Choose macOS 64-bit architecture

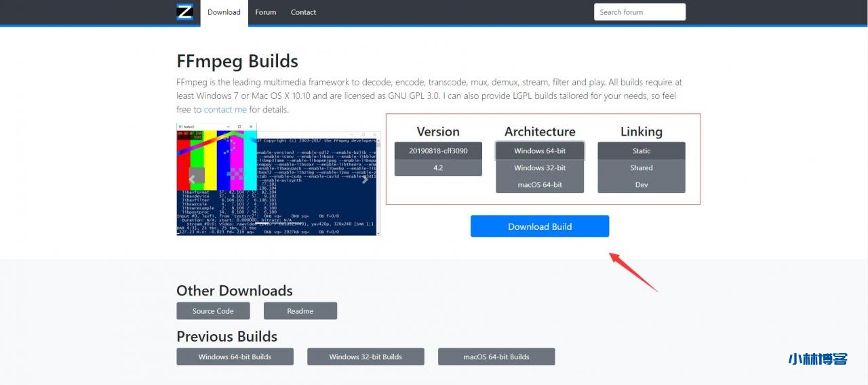(x=540, y=184)
